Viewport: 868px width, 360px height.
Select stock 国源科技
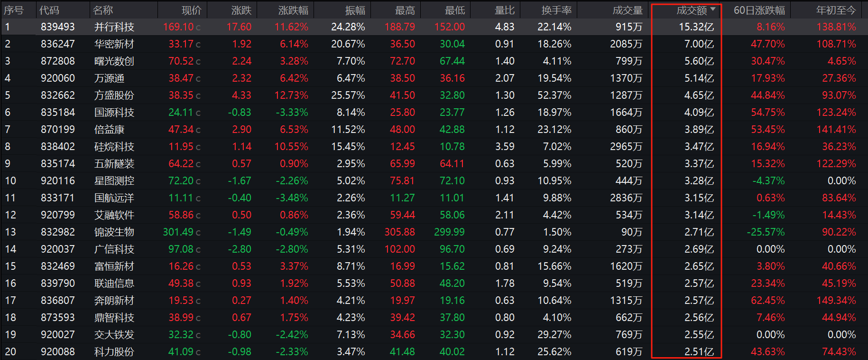tap(114, 113)
